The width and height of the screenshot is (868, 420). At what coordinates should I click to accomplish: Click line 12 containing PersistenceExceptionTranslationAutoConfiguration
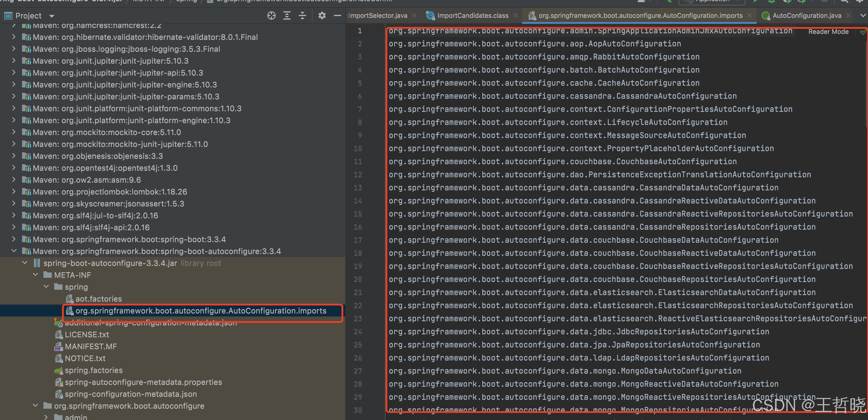[600, 175]
